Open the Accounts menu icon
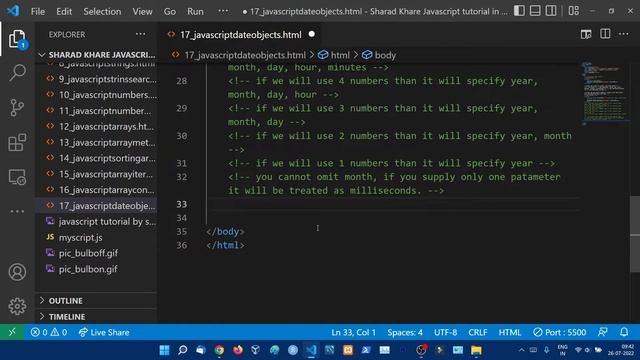Viewport: 640px width, 360px height. click(17, 272)
